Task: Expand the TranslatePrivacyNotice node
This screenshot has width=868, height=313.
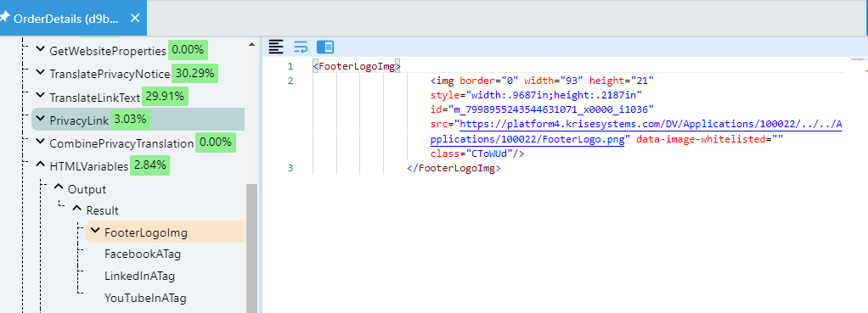Action: click(40, 72)
